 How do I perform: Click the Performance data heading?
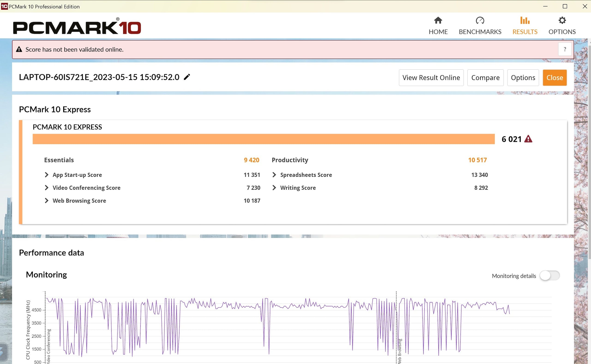coord(51,253)
